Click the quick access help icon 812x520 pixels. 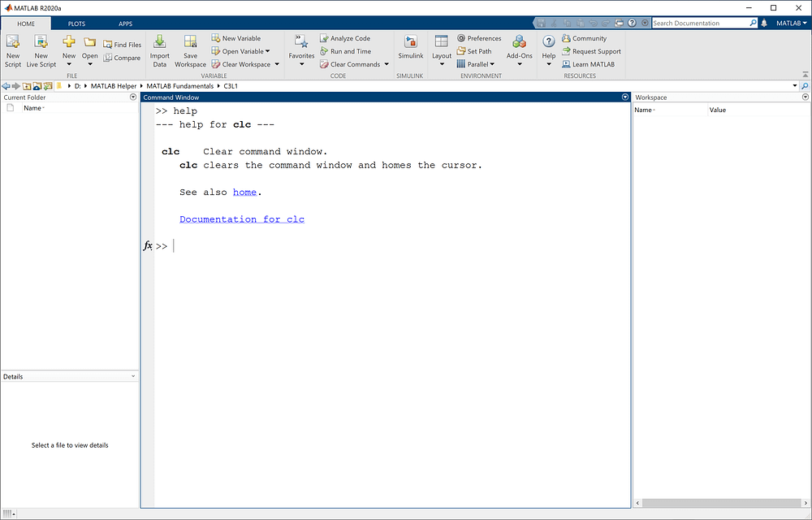[x=632, y=23]
